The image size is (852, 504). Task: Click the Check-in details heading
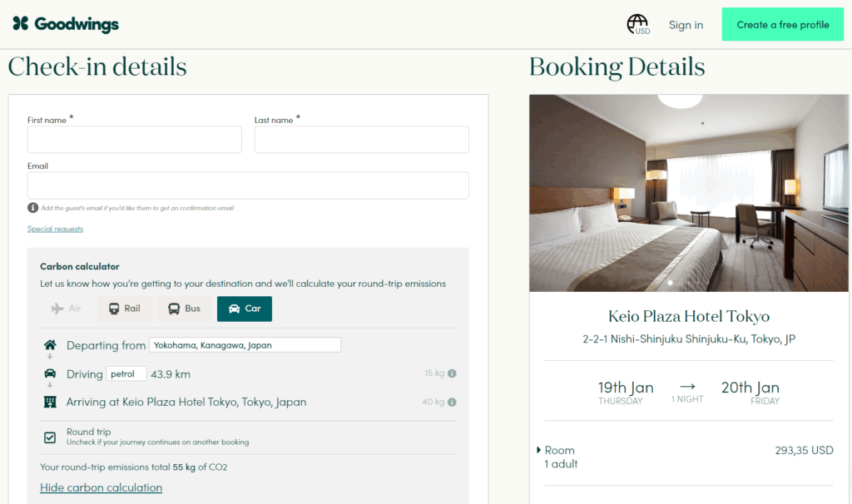tap(97, 67)
